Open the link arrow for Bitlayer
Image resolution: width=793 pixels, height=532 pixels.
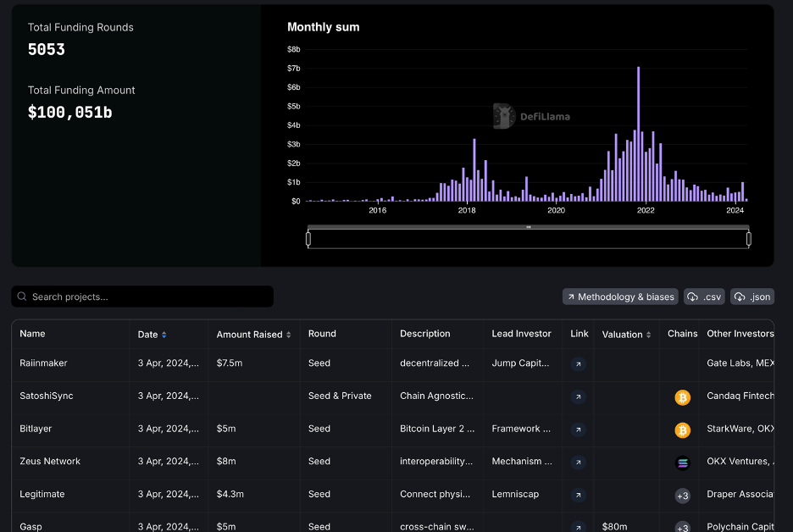pyautogui.click(x=578, y=429)
